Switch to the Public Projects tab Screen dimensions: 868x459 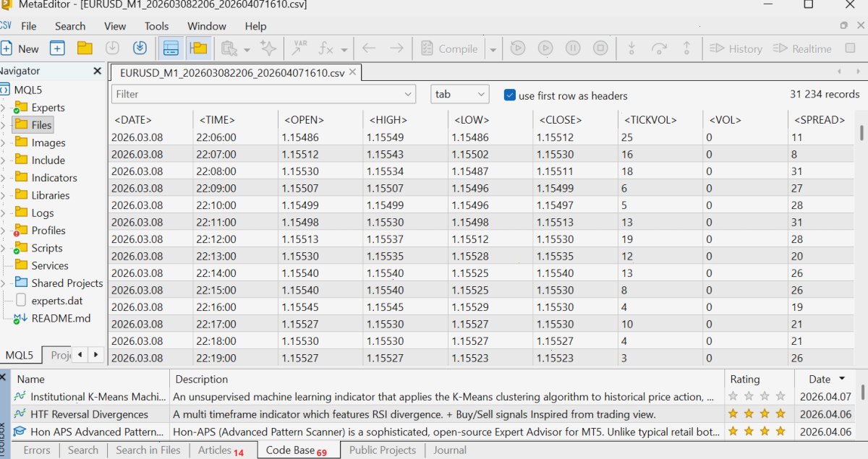383,450
